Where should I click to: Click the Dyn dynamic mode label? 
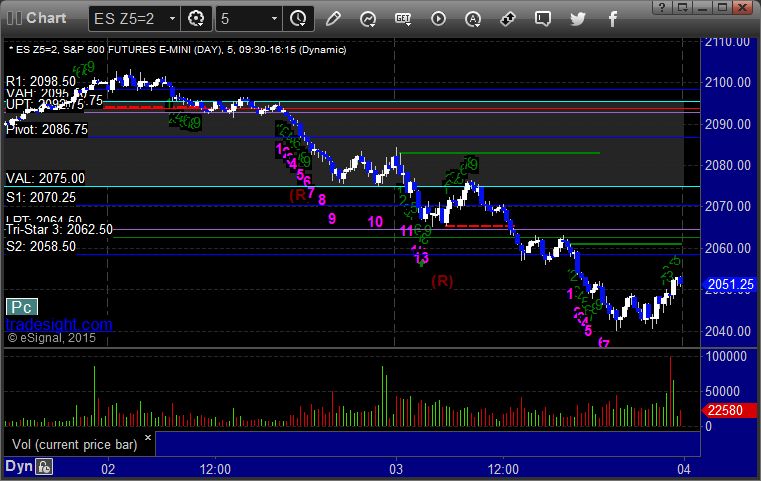(x=19, y=466)
